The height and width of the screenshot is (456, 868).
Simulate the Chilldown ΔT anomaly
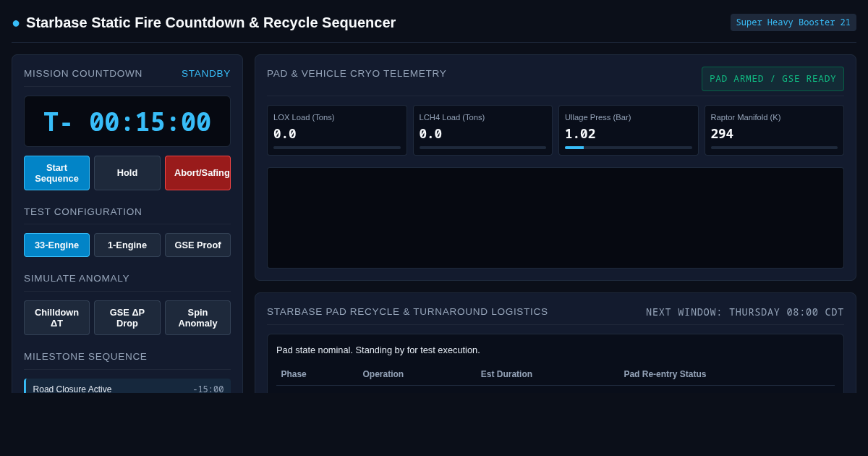[x=56, y=318]
